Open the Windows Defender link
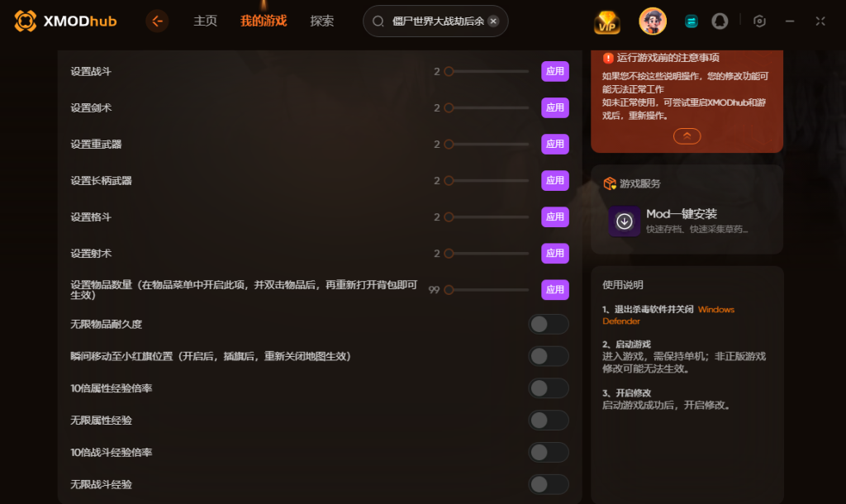 coord(668,315)
